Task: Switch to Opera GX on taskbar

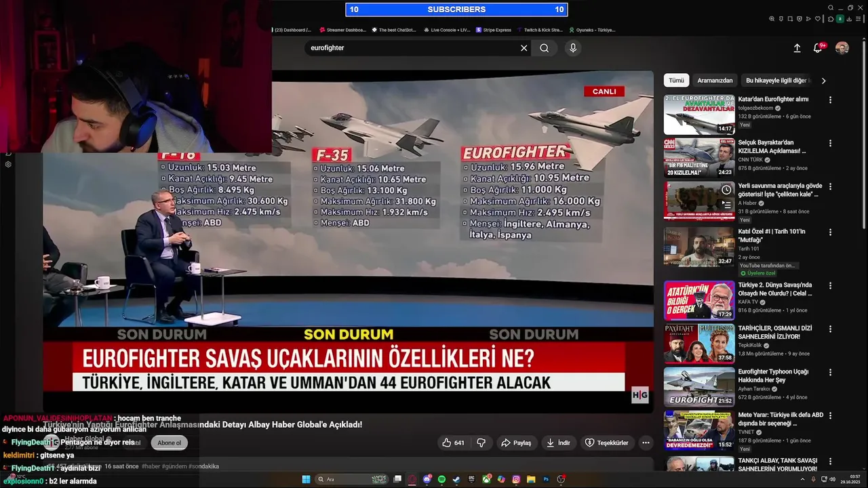Action: tap(412, 479)
